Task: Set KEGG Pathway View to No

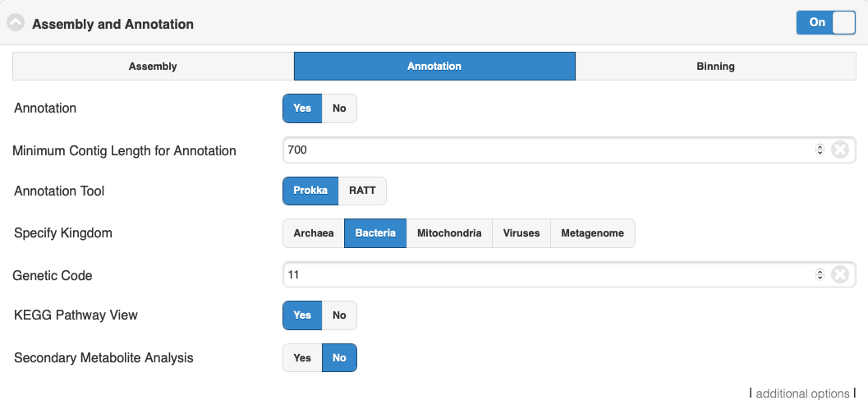Action: pos(339,315)
